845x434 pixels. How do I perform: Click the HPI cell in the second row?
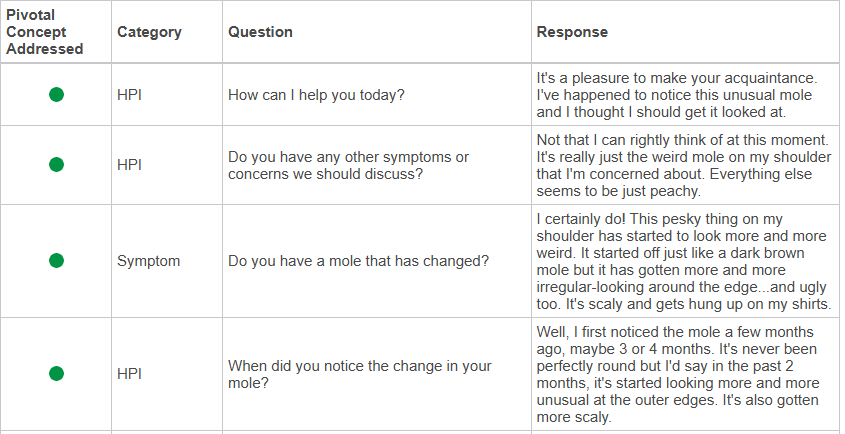[x=129, y=165]
